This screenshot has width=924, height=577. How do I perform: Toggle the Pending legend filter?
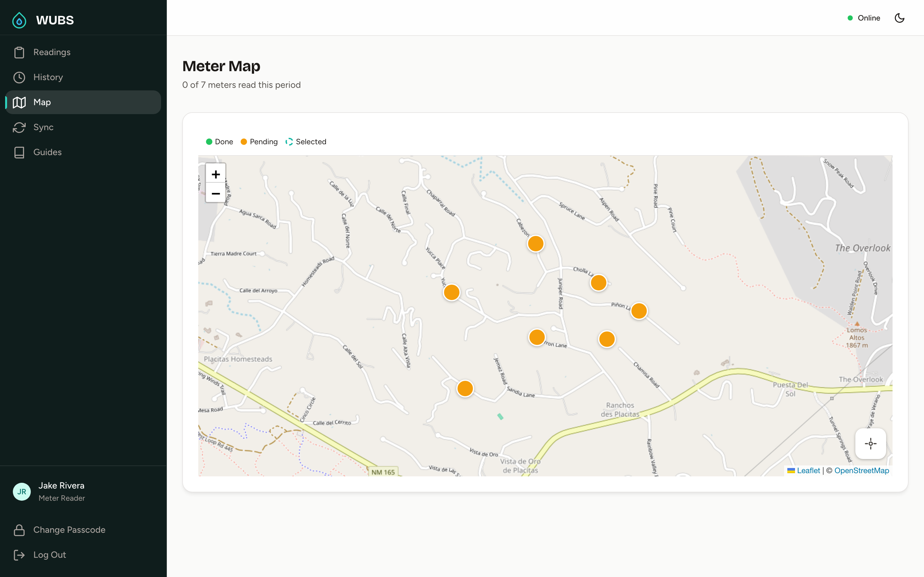tap(259, 142)
